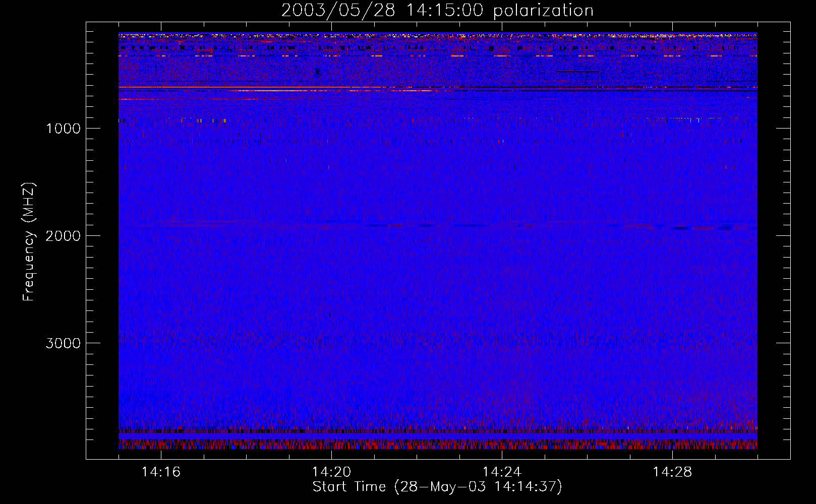Click the 14:20 time tick label
The image size is (816, 504).
[x=331, y=472]
